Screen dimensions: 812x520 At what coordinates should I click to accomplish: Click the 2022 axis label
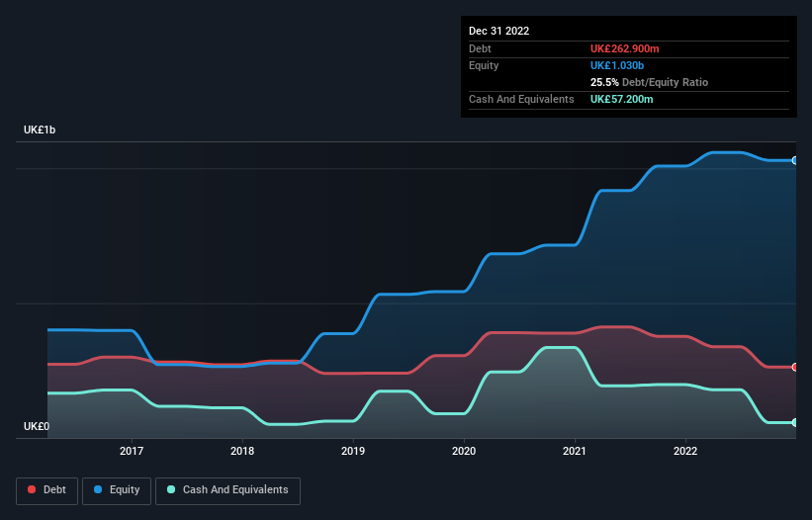685,451
